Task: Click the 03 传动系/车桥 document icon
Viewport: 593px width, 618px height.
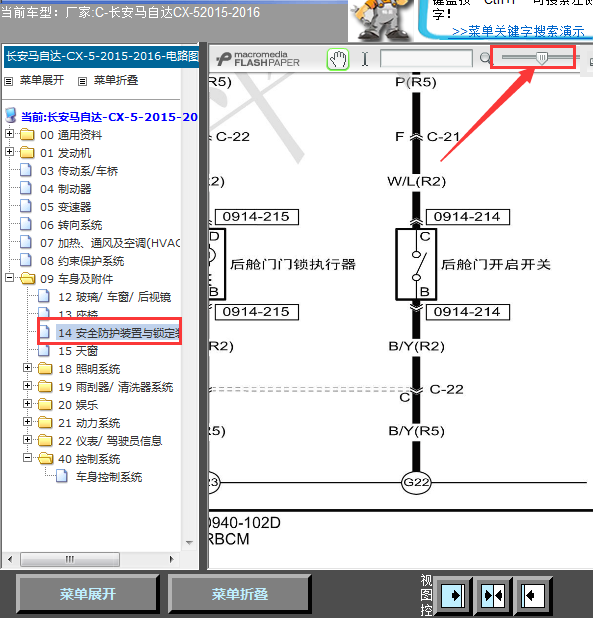Action: [x=26, y=170]
